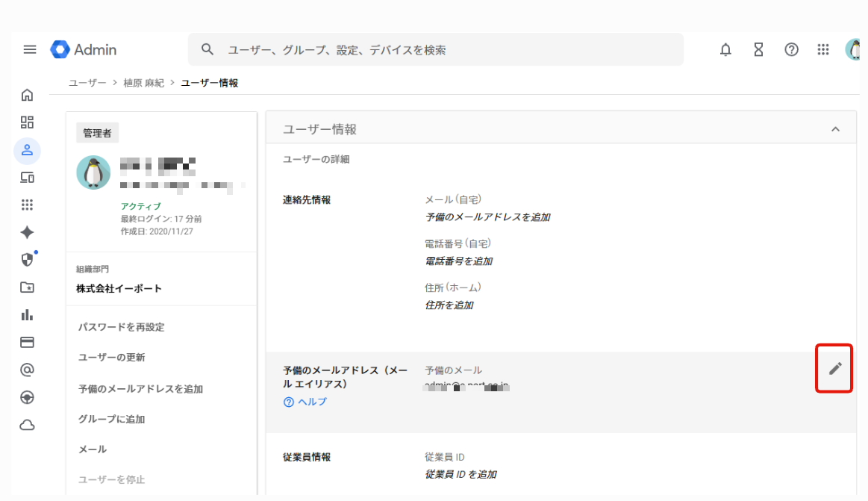868x501 pixels.
Task: Click the notifications bell icon
Action: click(x=725, y=50)
